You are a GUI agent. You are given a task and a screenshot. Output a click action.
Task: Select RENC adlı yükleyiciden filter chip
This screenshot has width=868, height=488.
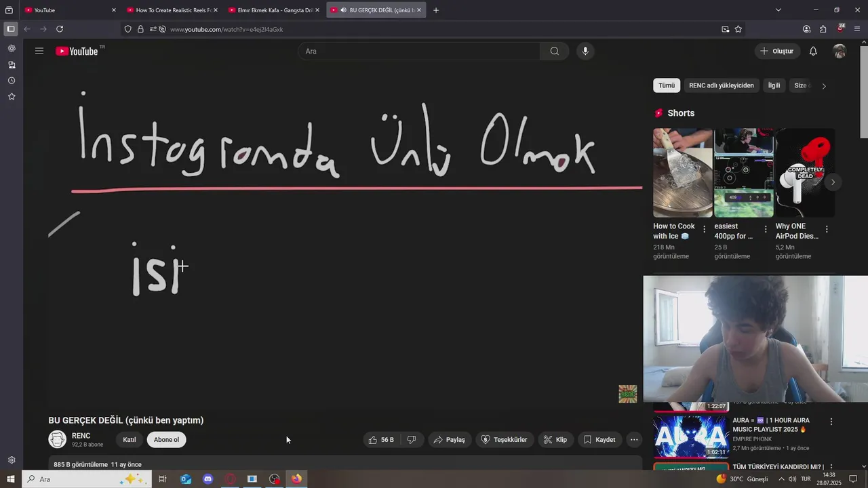click(722, 85)
